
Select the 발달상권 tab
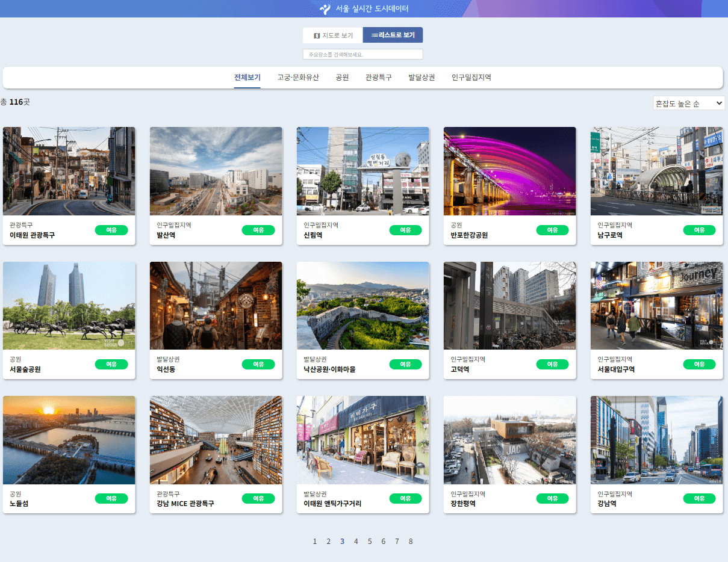pyautogui.click(x=422, y=78)
